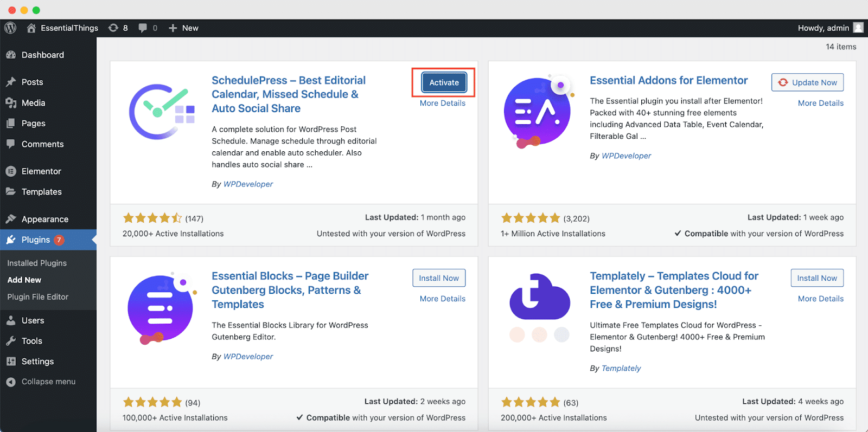The width and height of the screenshot is (868, 432).
Task: Open the comments bubble icon in admin bar
Action: tap(143, 28)
